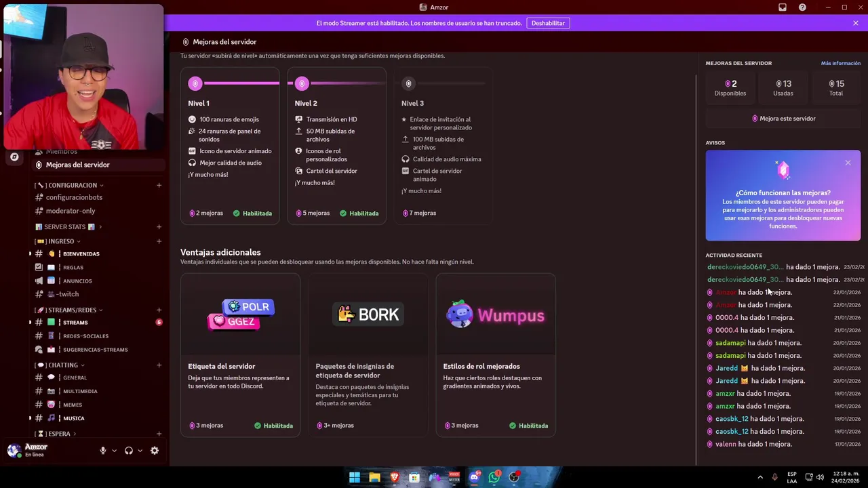This screenshot has width=868, height=488.
Task: Click the '2 Disponibles' boost counter
Action: [x=730, y=88]
